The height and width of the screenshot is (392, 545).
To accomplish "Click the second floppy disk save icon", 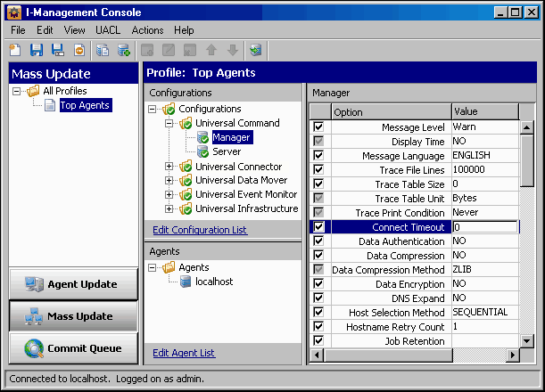I will (x=58, y=50).
